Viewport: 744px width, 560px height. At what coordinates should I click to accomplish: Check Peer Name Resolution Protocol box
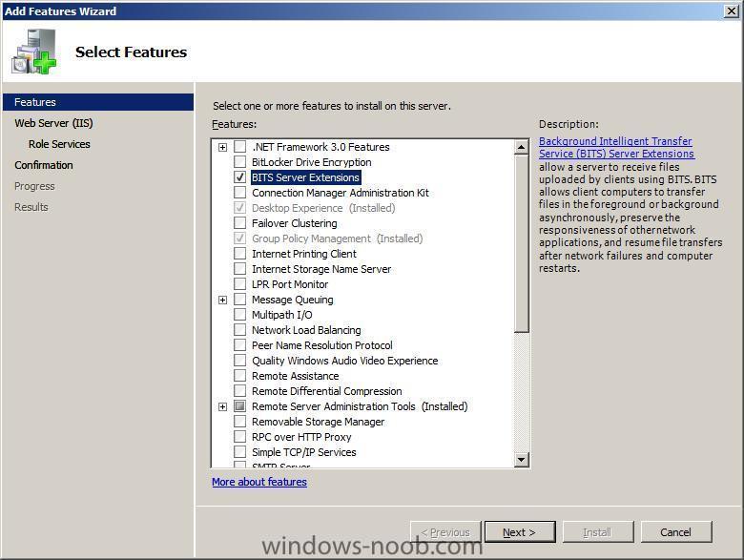point(240,345)
